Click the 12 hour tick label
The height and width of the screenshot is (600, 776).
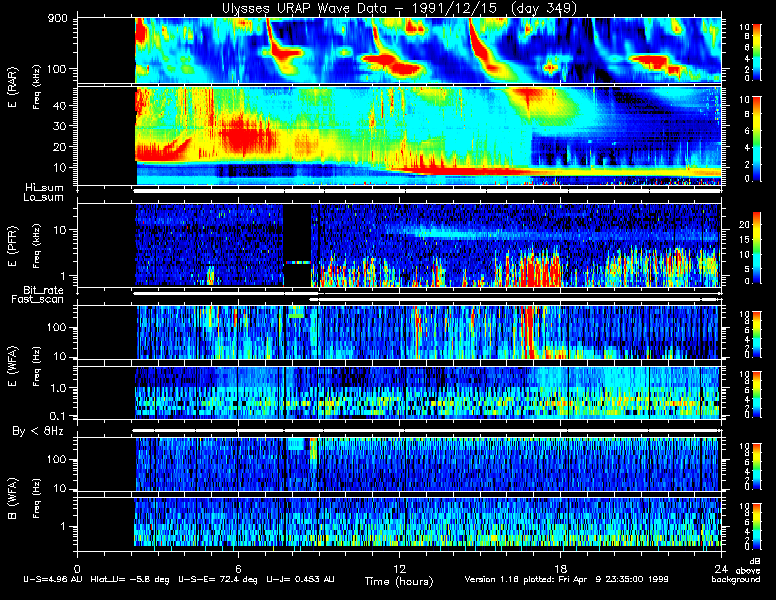click(x=399, y=568)
